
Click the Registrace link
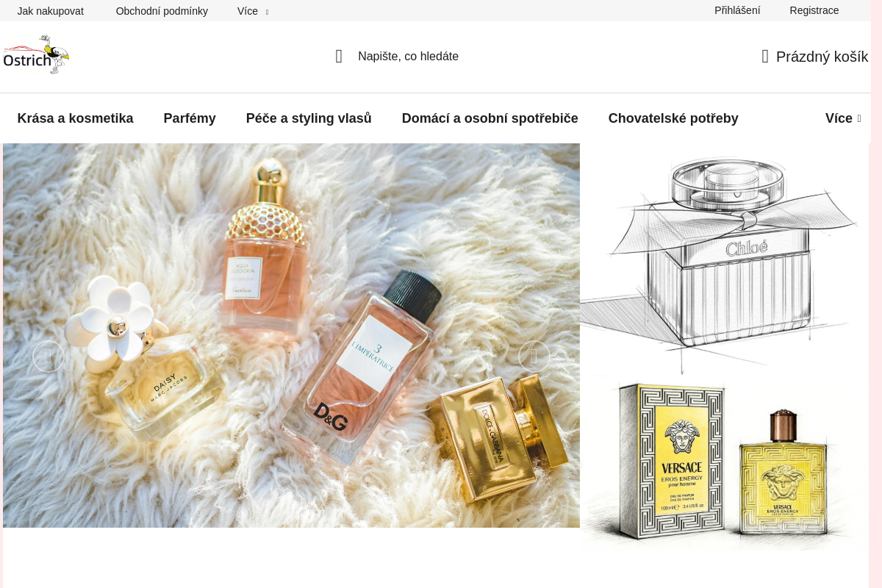point(814,10)
